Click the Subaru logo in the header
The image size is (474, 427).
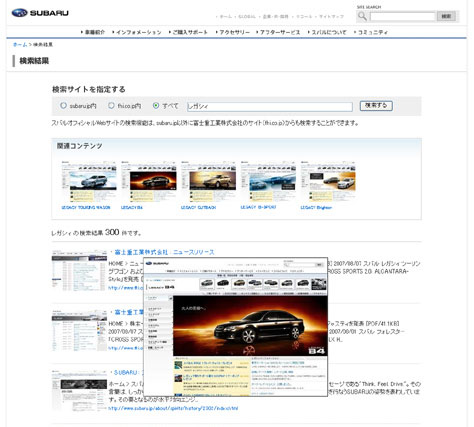pyautogui.click(x=40, y=13)
